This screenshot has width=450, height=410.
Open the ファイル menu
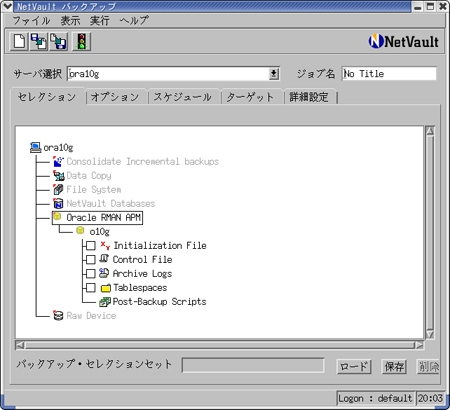(31, 21)
